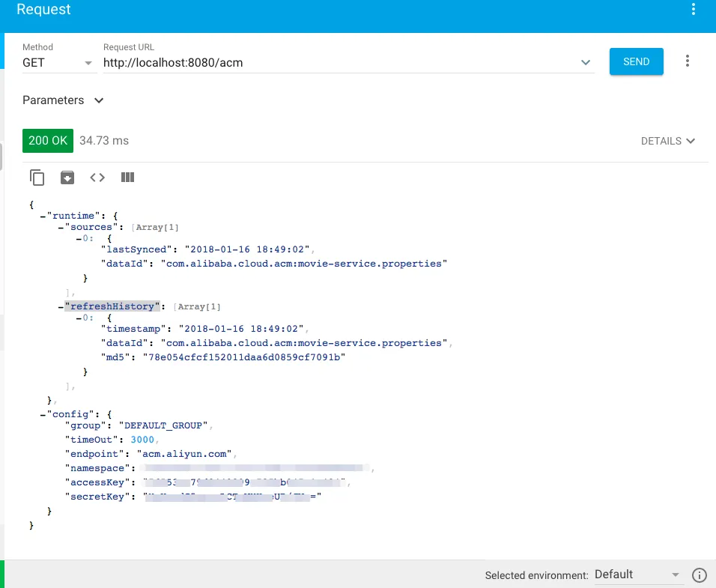Save response to file icon

(x=67, y=178)
